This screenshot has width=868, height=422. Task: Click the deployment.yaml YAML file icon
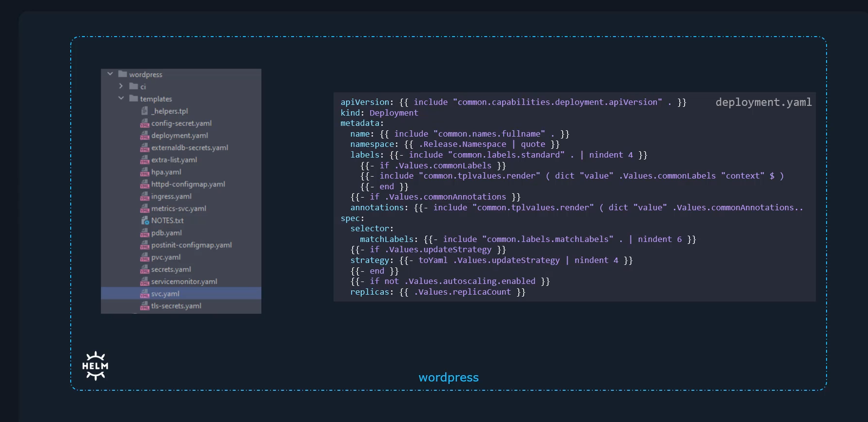(x=144, y=135)
